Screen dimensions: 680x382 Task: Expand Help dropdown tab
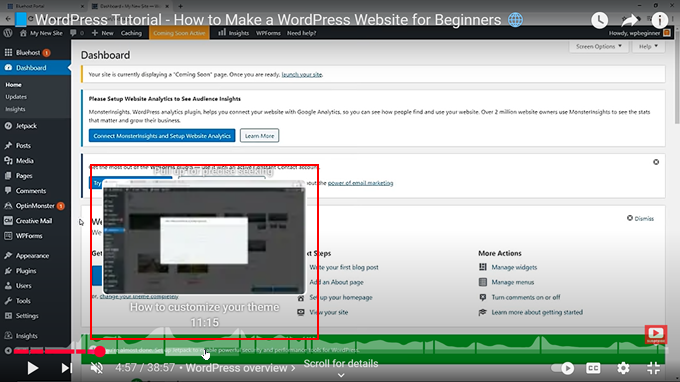(648, 46)
